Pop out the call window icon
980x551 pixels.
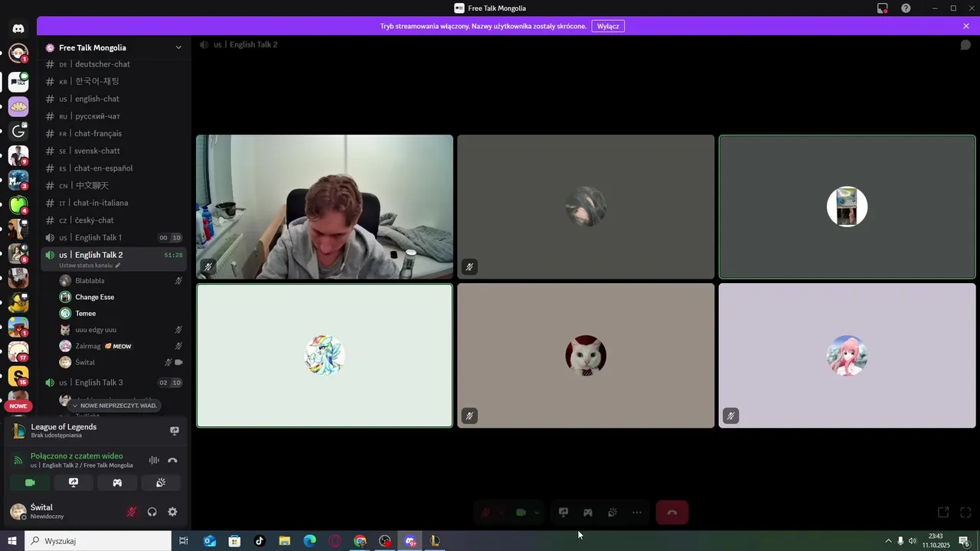click(x=944, y=513)
